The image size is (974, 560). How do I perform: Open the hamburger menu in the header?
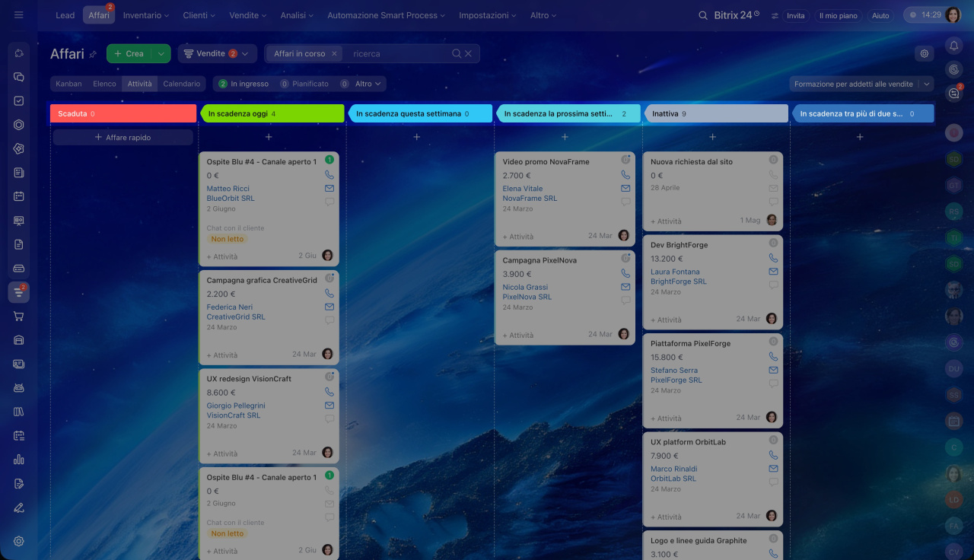tap(19, 15)
